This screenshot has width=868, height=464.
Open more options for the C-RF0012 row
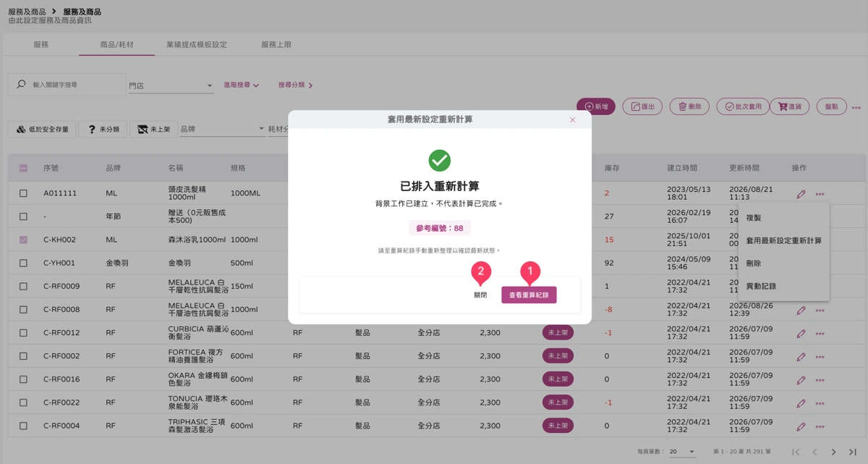tap(820, 334)
